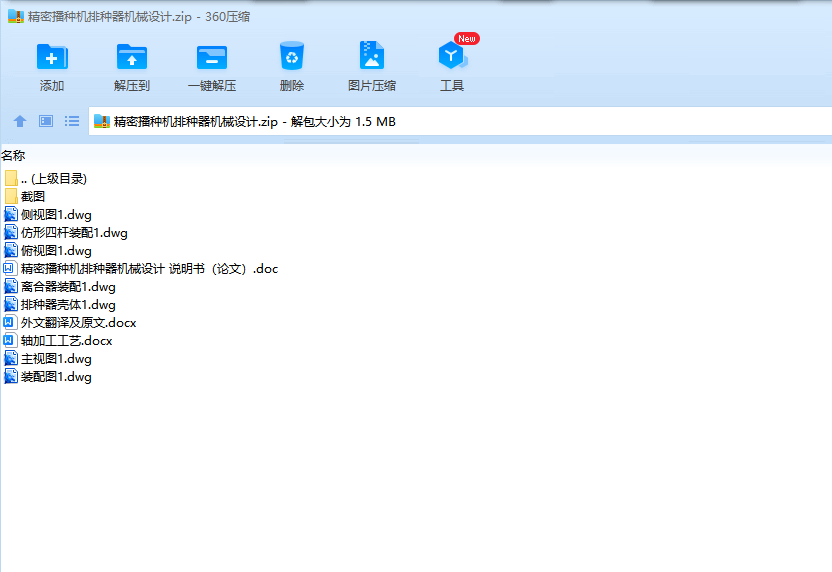Click the 解压到 (Extract to) icon
The height and width of the screenshot is (572, 832).
click(132, 56)
